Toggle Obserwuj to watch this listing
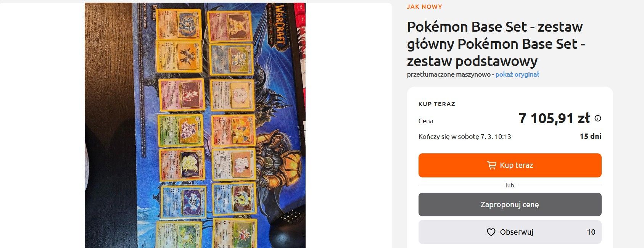Viewport: 644px width, 248px height. 510,232
